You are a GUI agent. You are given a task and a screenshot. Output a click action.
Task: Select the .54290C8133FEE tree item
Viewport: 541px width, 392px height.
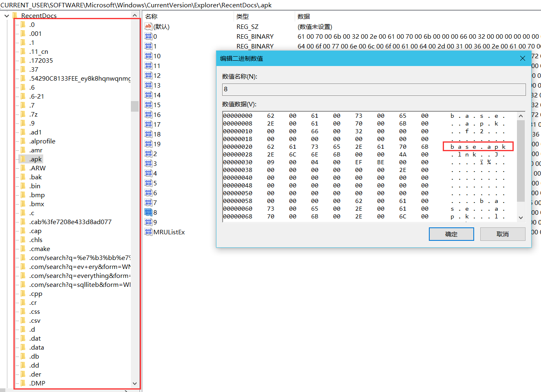pyautogui.click(x=80, y=79)
